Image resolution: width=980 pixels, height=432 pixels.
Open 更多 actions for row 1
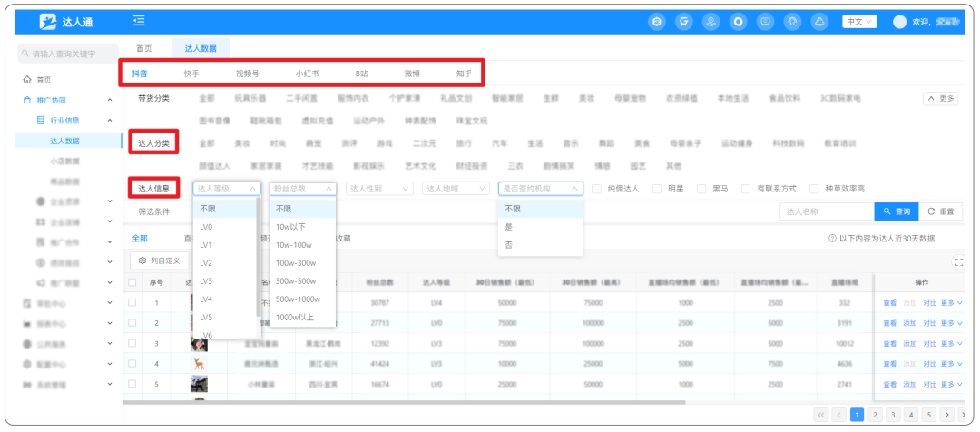tap(951, 303)
